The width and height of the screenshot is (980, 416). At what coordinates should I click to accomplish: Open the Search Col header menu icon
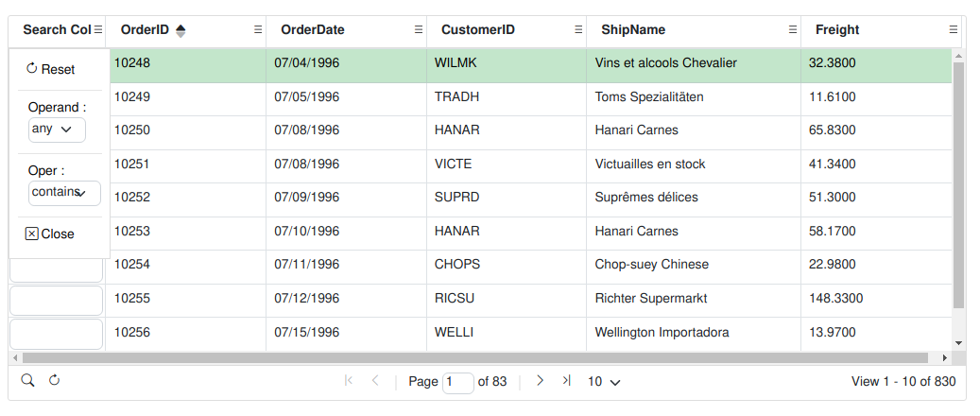click(98, 30)
